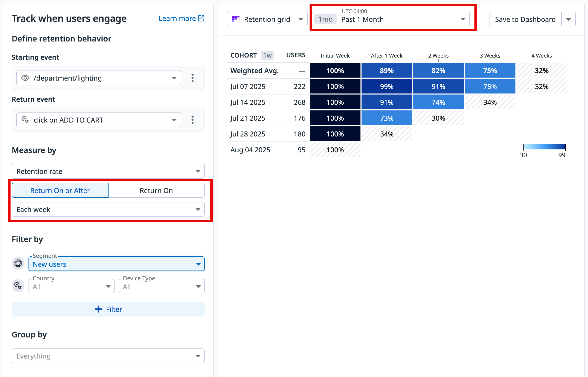Click the click-event icon beside ADD TO CART
Image resolution: width=588 pixels, height=377 pixels.
25,120
